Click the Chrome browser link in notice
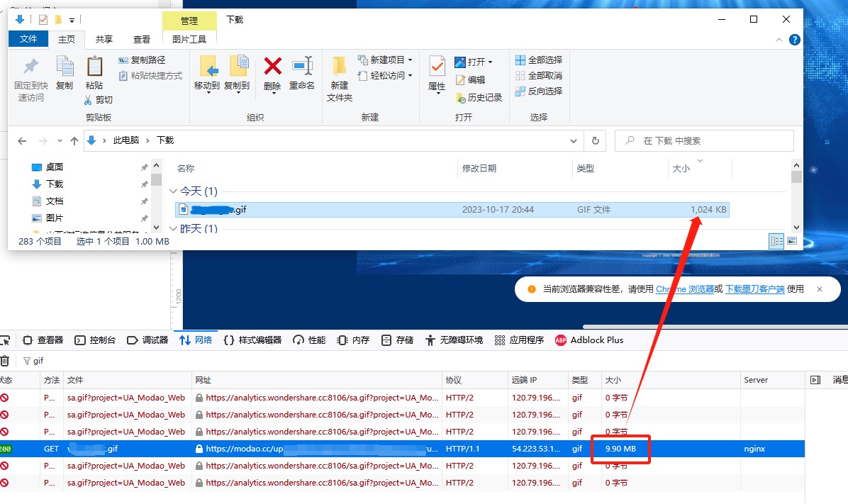 pos(685,289)
